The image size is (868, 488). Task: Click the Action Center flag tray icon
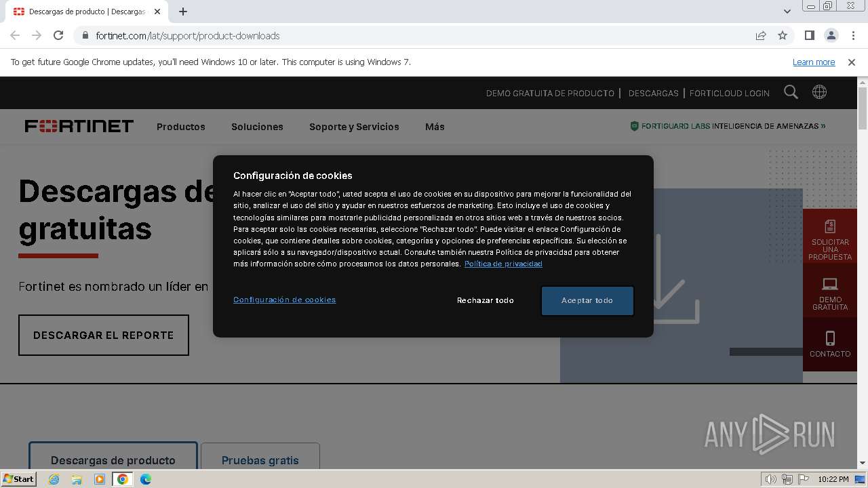click(x=804, y=479)
